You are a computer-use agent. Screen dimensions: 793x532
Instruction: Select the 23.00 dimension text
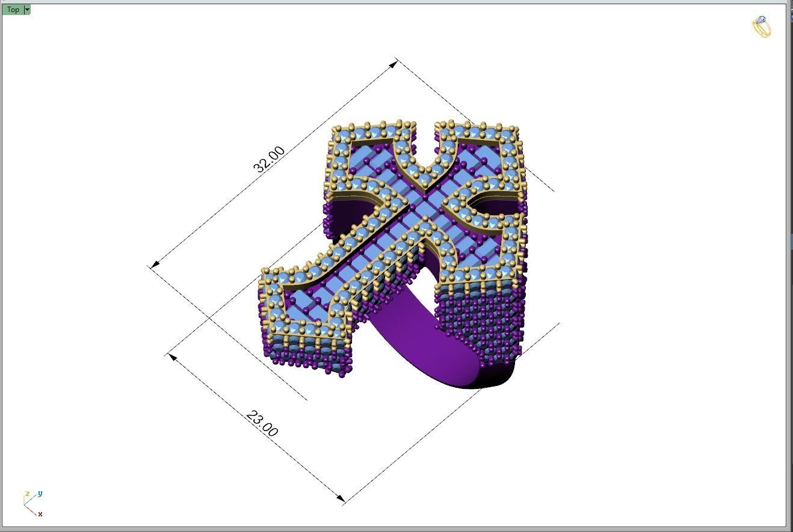point(262,423)
